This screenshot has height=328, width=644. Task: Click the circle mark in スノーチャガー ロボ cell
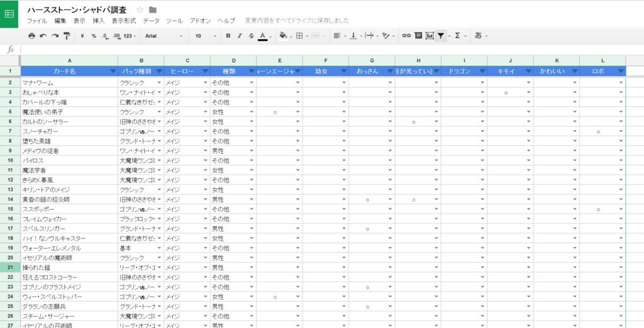[x=599, y=132]
